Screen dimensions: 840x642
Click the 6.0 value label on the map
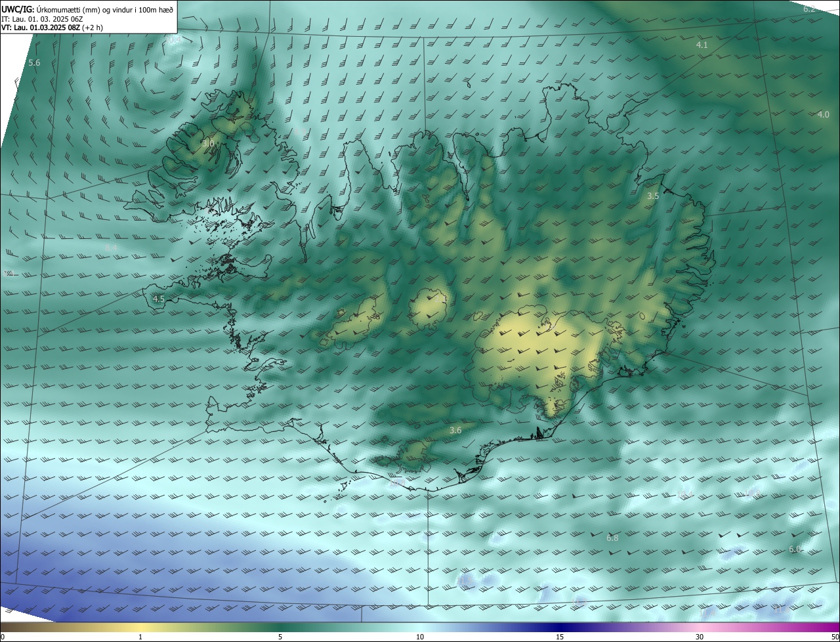pos(795,549)
